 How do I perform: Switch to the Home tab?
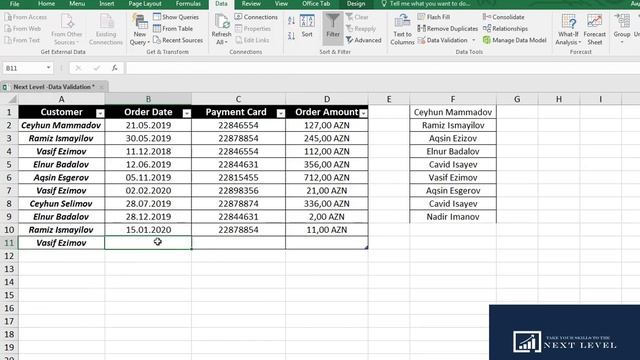point(46,4)
